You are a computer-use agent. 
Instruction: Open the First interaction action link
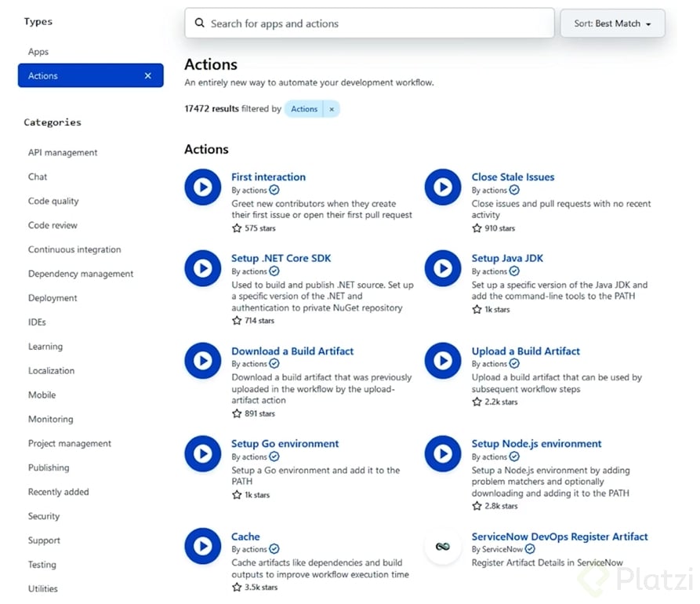(268, 177)
